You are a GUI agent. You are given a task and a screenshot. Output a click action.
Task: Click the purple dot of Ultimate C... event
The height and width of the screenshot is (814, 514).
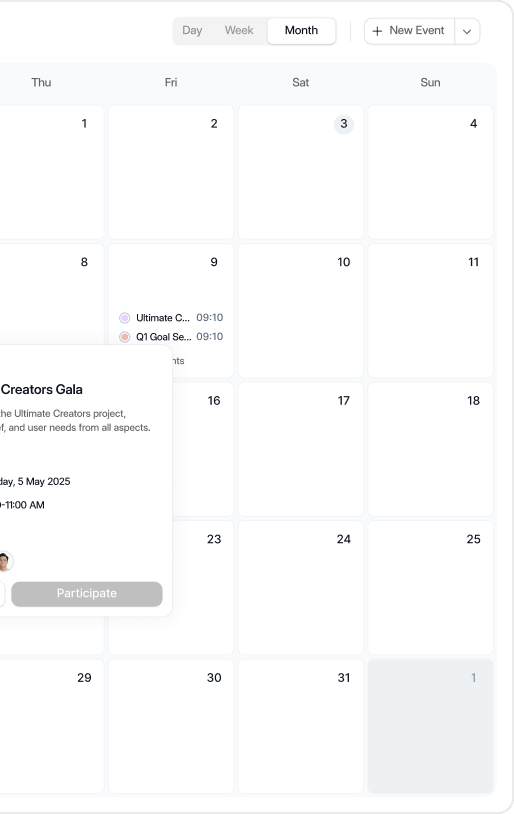125,318
